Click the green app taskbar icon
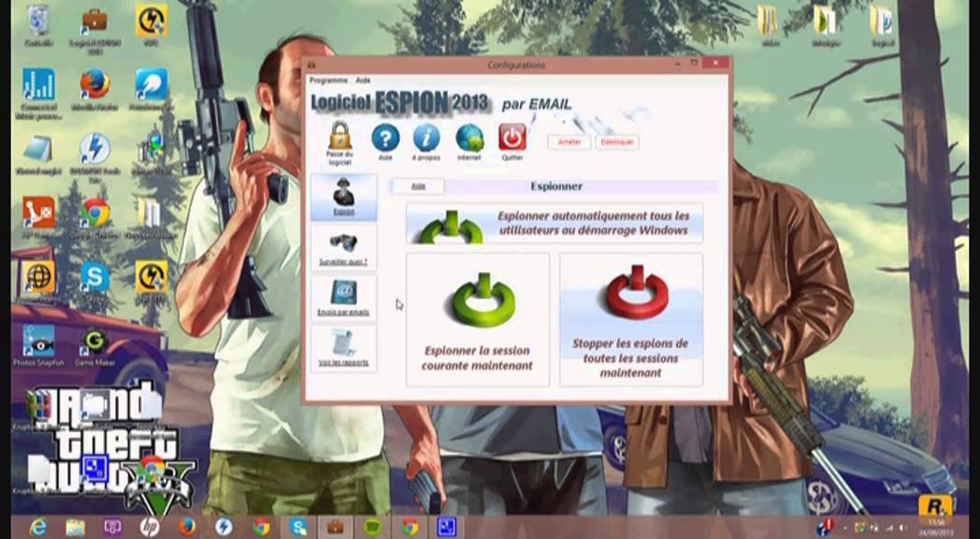 [372, 527]
